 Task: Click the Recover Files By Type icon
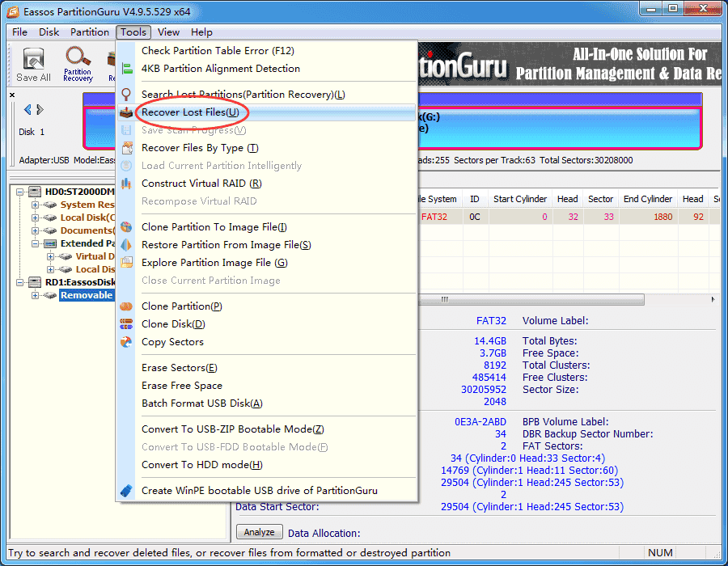(x=126, y=148)
